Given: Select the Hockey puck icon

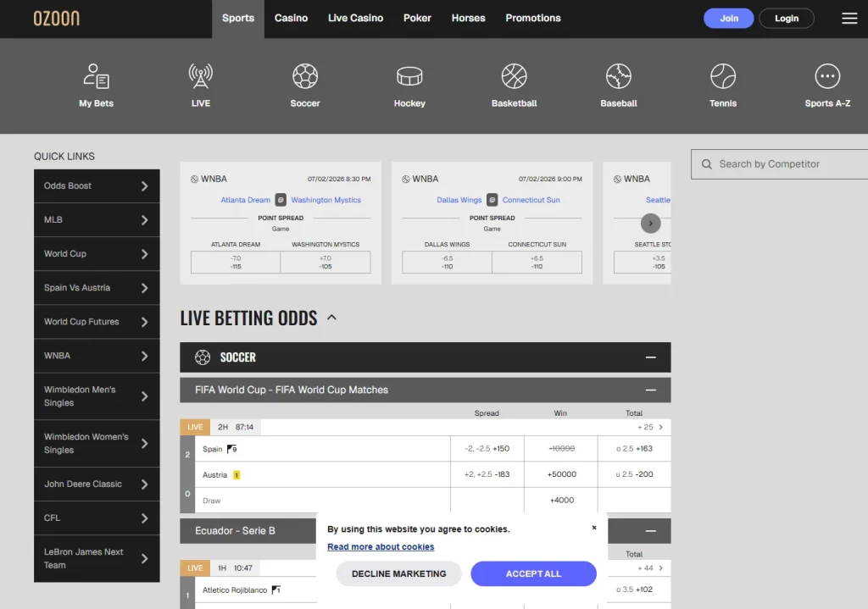Looking at the screenshot, I should [x=409, y=76].
